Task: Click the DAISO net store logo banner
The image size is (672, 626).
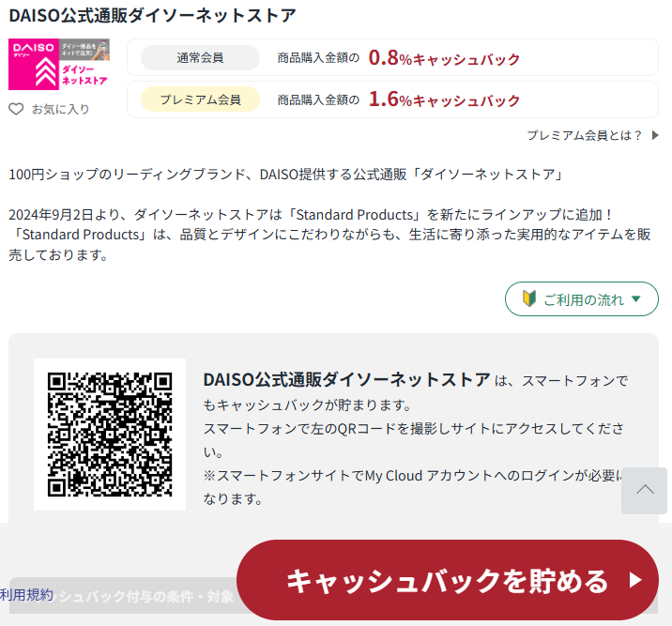Action: coord(59,64)
